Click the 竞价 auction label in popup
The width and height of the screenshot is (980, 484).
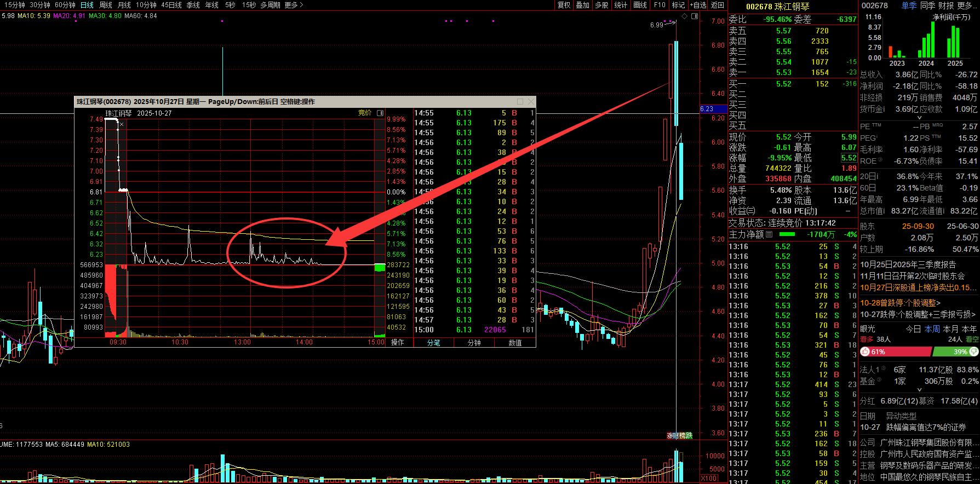tap(364, 113)
